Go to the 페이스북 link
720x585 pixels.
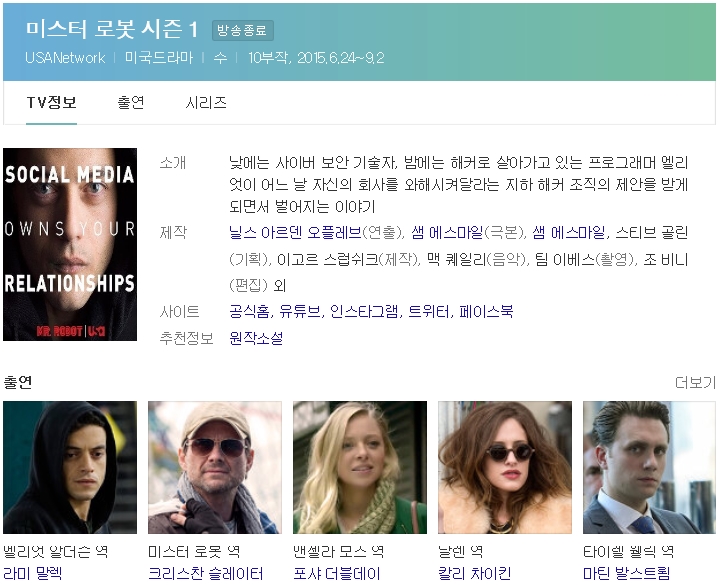[486, 311]
